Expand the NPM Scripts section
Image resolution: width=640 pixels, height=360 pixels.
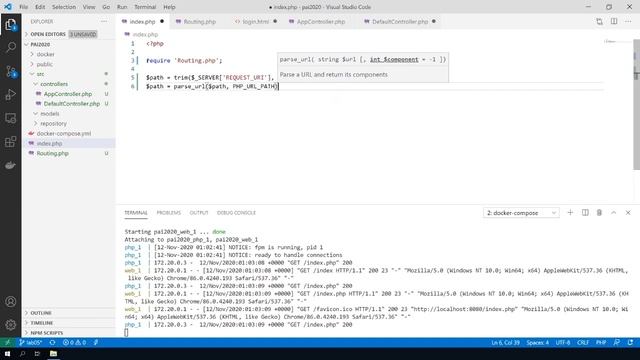coord(47,333)
